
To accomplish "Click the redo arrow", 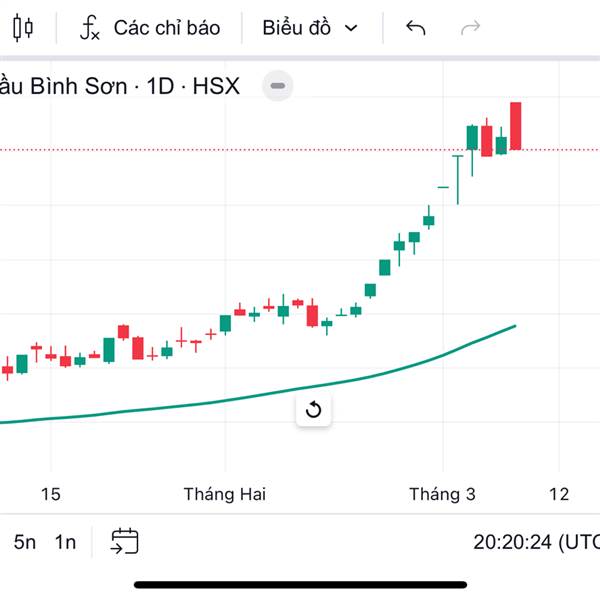I will 470,27.
